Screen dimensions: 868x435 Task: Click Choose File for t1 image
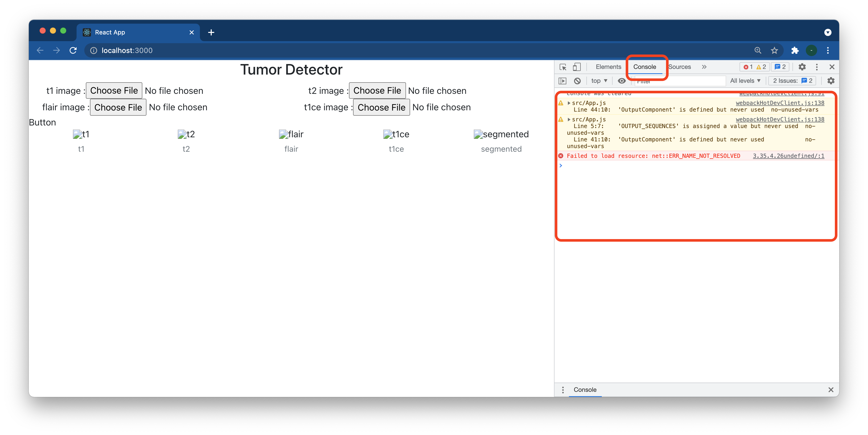pos(114,91)
